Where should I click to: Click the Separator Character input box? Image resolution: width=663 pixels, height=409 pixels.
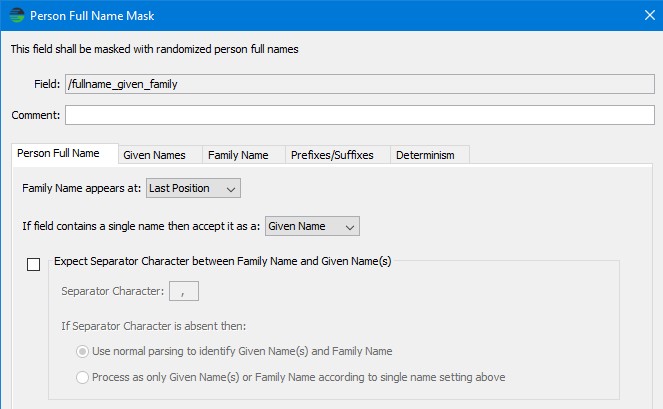point(184,291)
